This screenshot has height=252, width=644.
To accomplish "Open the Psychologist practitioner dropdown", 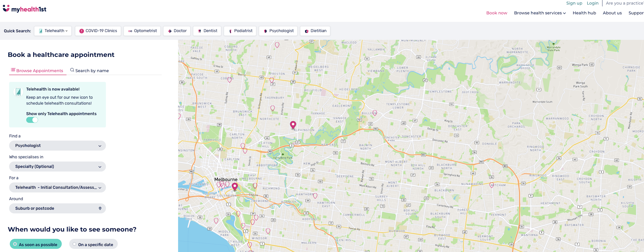I will pyautogui.click(x=58, y=146).
